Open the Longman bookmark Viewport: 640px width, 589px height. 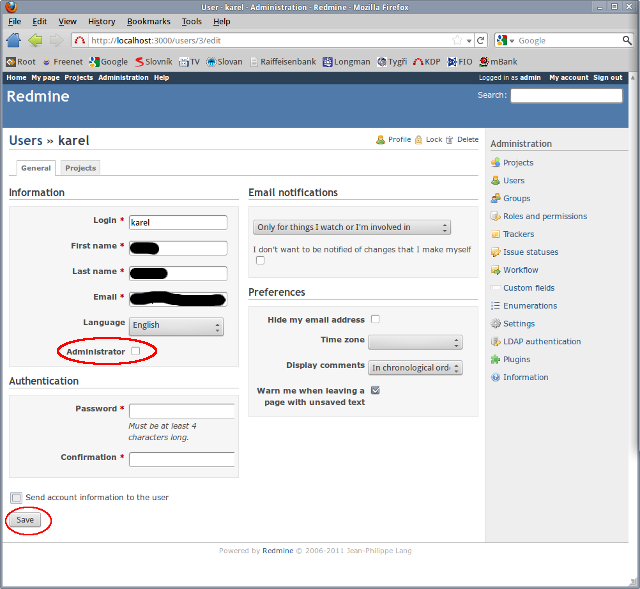[x=347, y=62]
